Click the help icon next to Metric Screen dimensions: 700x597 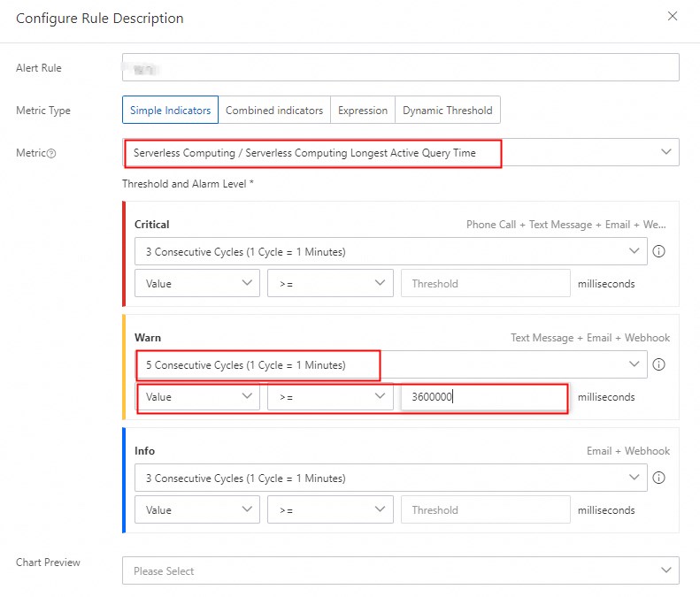51,153
